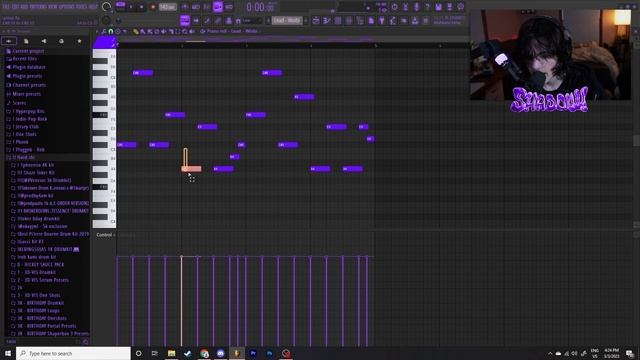
Task: Expand Plugin database in the browser
Action: pos(28,67)
